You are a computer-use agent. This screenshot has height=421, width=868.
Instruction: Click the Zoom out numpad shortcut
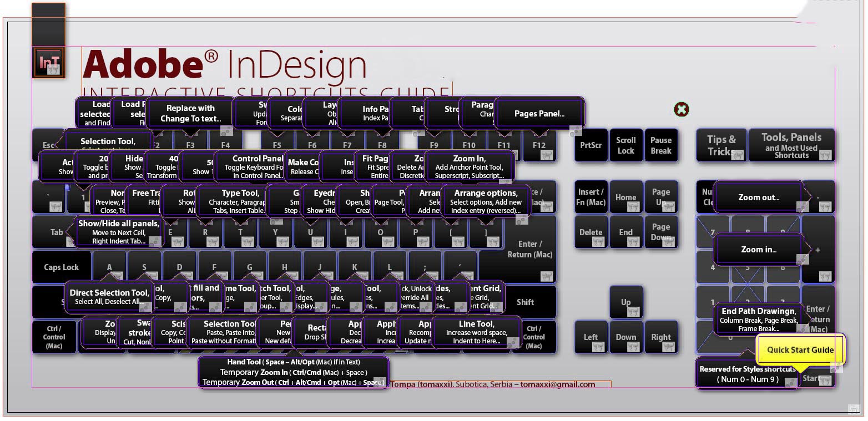click(758, 196)
